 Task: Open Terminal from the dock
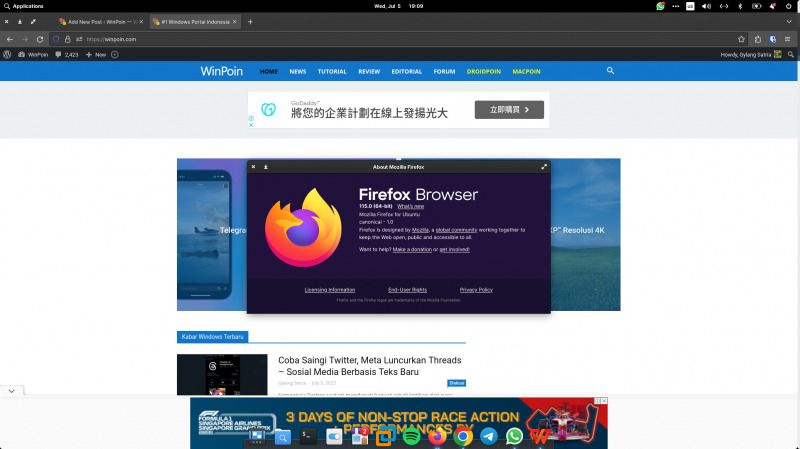(x=308, y=436)
